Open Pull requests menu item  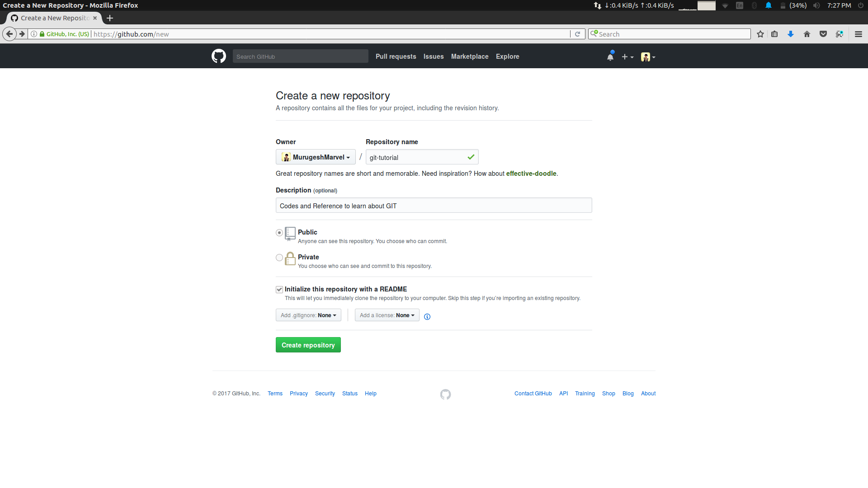pos(396,56)
